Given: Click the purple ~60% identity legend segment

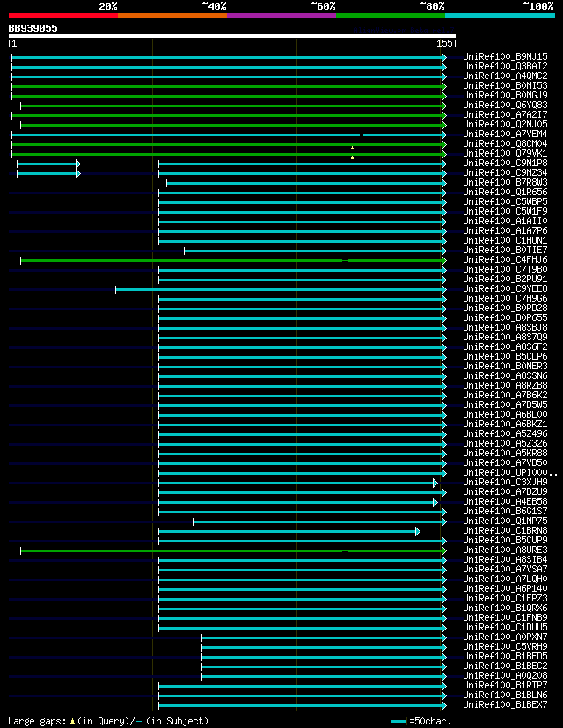Looking at the screenshot, I should (281, 16).
